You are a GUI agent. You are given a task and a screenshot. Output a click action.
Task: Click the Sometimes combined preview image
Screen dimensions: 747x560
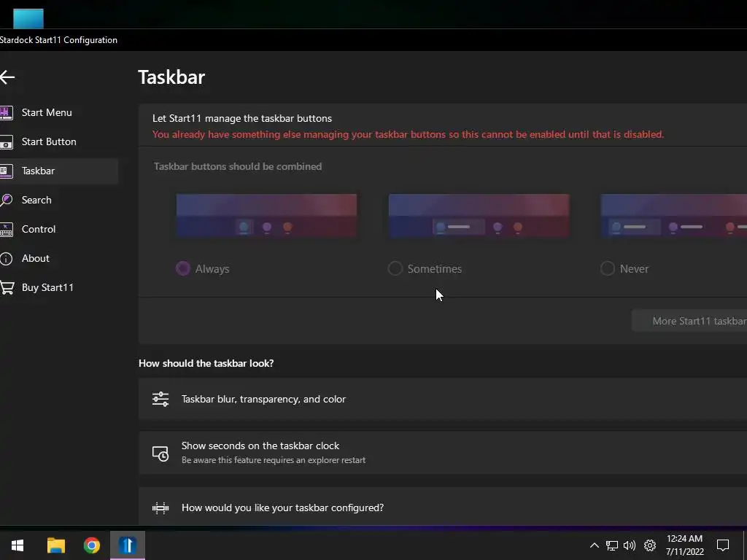[x=479, y=216]
